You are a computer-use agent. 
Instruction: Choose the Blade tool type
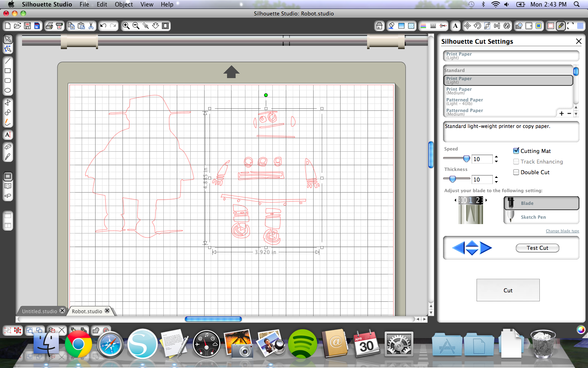pos(541,203)
